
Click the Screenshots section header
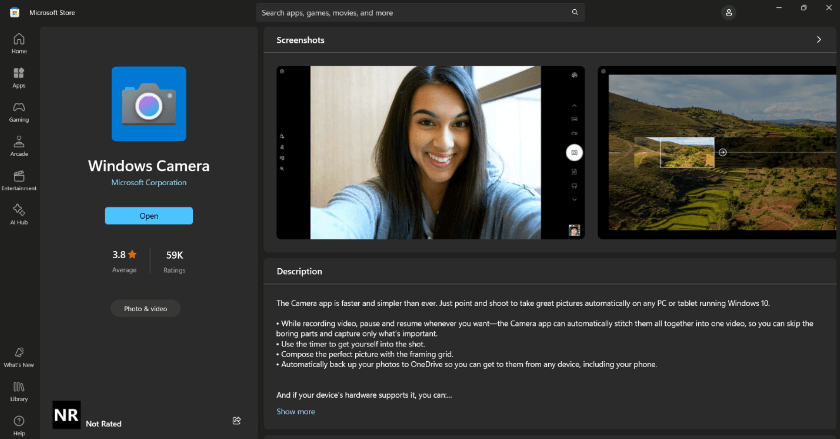(x=301, y=40)
